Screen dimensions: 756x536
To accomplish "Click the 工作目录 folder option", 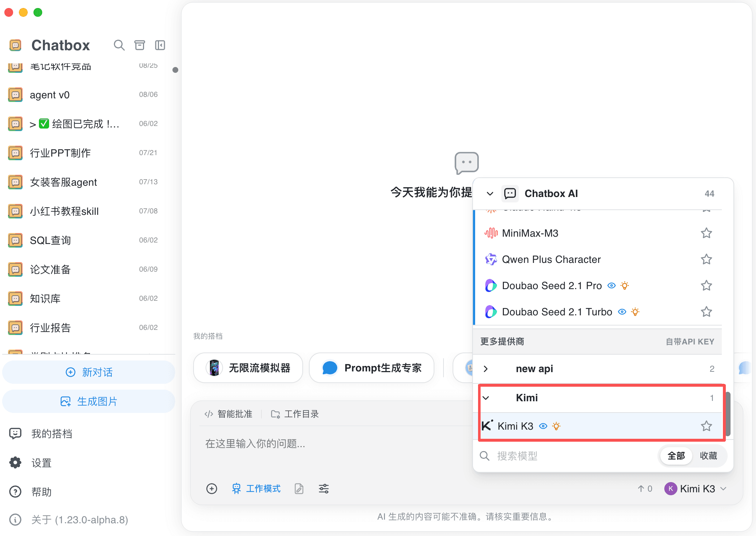I will tap(295, 414).
